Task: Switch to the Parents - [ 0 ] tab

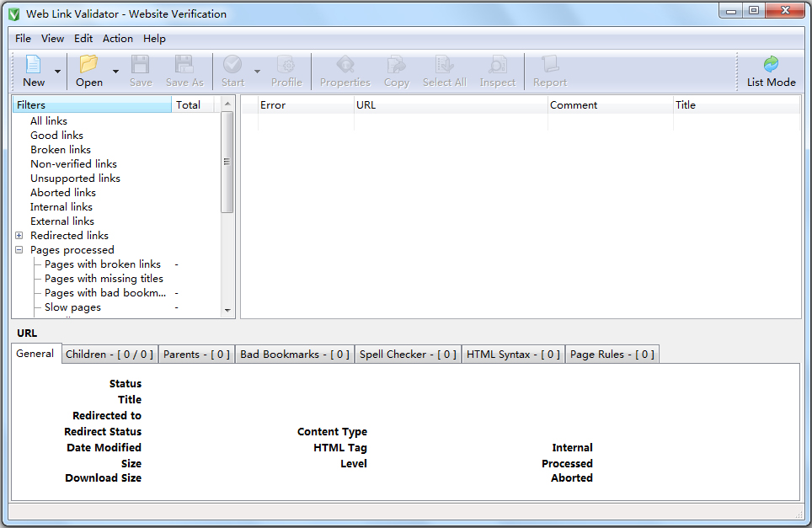Action: tap(196, 355)
